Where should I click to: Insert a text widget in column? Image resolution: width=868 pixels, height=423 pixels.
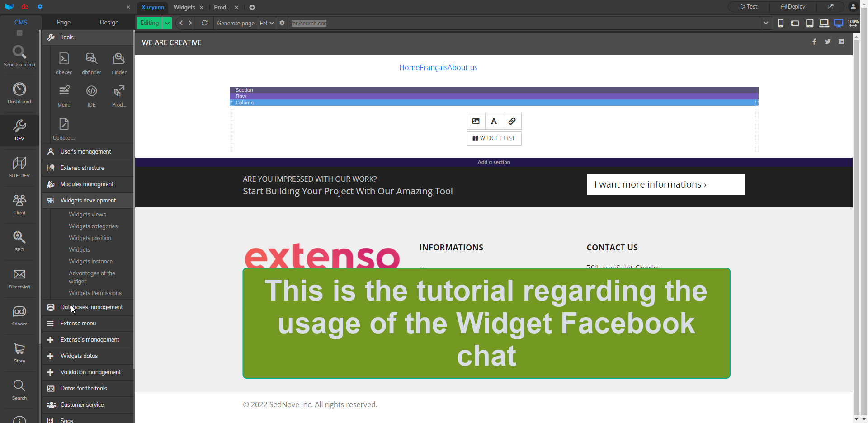pos(494,121)
